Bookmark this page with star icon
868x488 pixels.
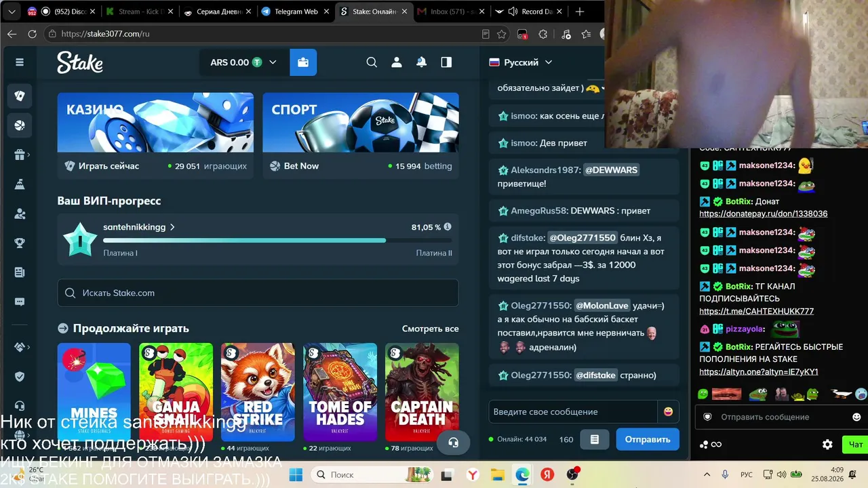(x=502, y=34)
